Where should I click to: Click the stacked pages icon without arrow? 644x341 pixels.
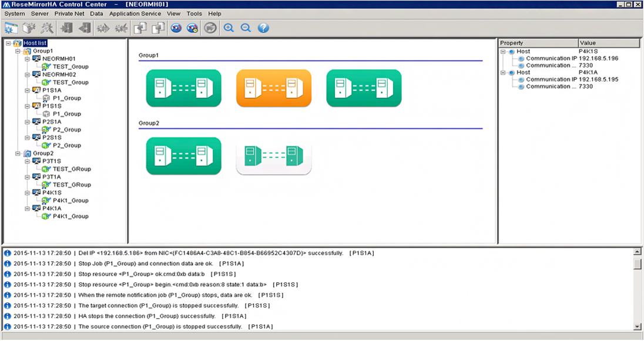pos(158,28)
